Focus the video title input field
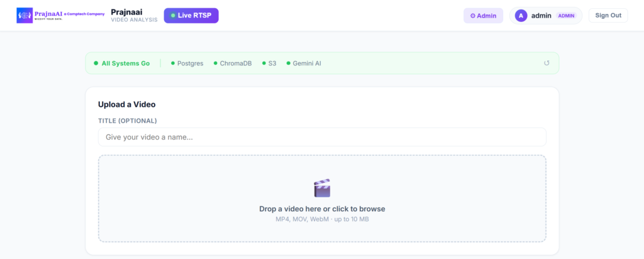Screen dimensions: 644x259 (322, 137)
